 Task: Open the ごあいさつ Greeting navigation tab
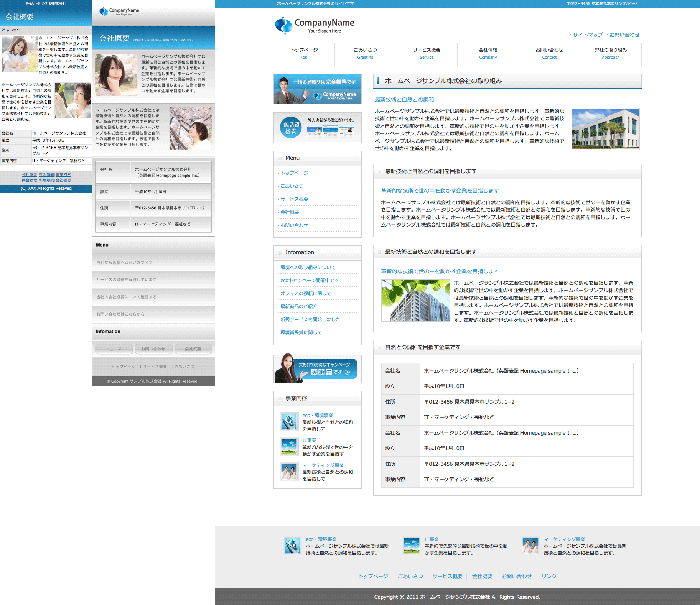pyautogui.click(x=365, y=53)
